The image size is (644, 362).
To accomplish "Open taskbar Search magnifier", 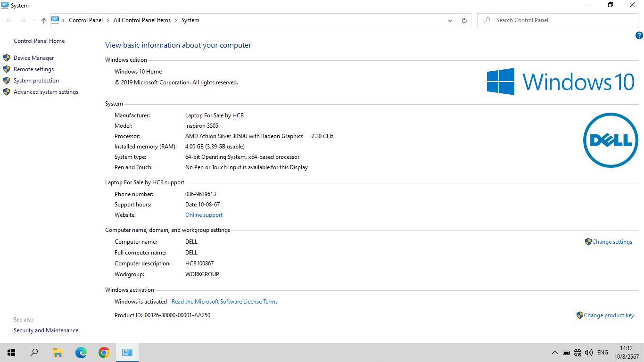I will tap(34, 353).
